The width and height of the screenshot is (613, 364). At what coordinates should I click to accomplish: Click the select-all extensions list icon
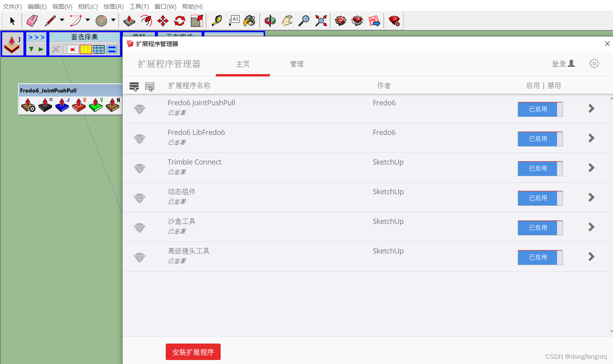[x=134, y=86]
